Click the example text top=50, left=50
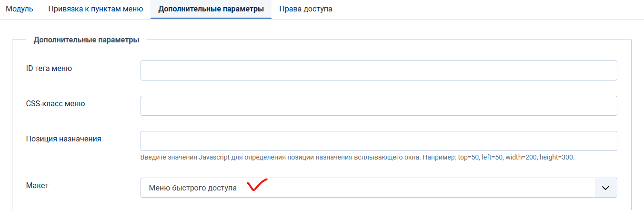Screen dimensions: 644x210 click(x=480, y=157)
